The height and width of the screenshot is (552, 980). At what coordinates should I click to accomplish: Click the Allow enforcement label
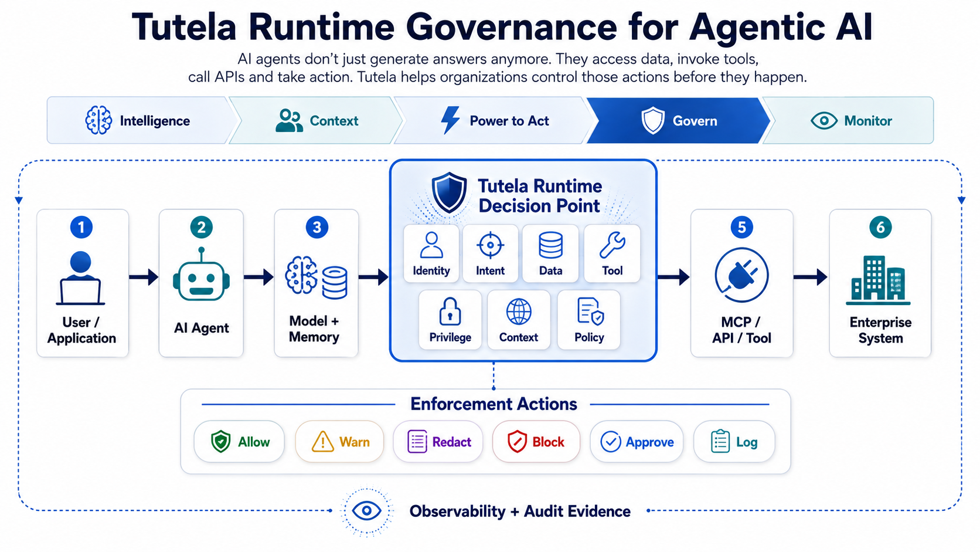tap(254, 442)
